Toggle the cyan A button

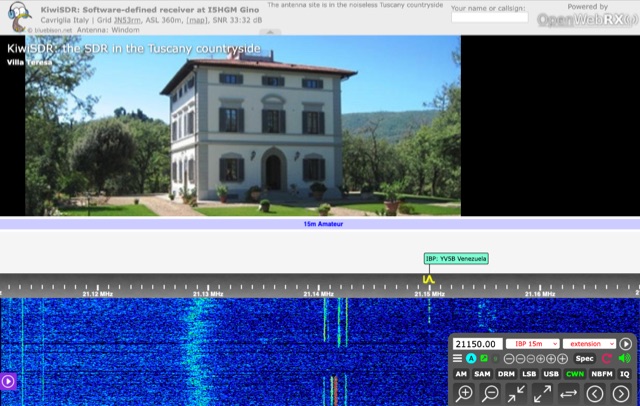click(x=471, y=358)
